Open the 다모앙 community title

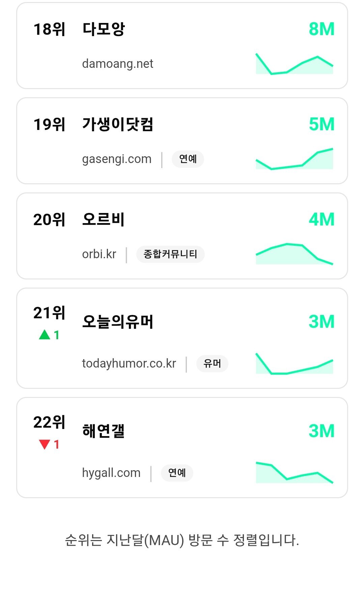point(104,29)
